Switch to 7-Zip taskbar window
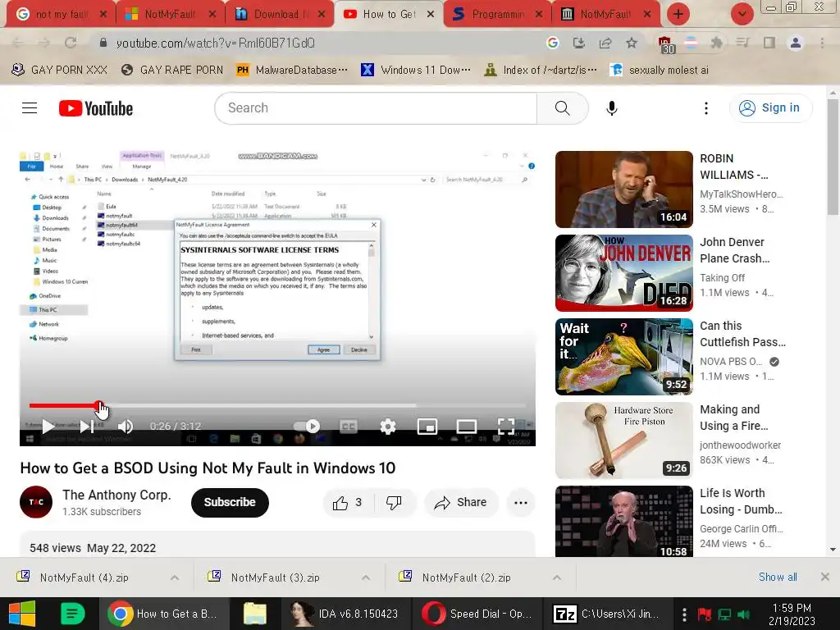The width and height of the screenshot is (840, 630). tap(608, 614)
